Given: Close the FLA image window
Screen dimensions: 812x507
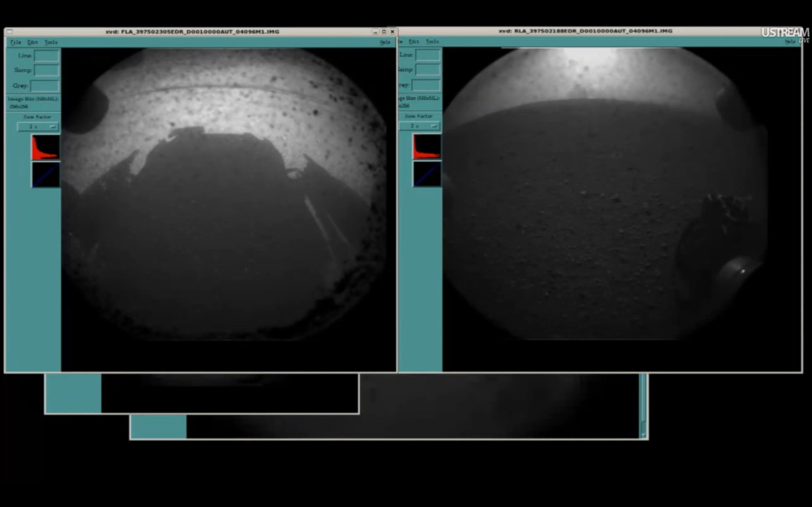Looking at the screenshot, I should tap(392, 32).
